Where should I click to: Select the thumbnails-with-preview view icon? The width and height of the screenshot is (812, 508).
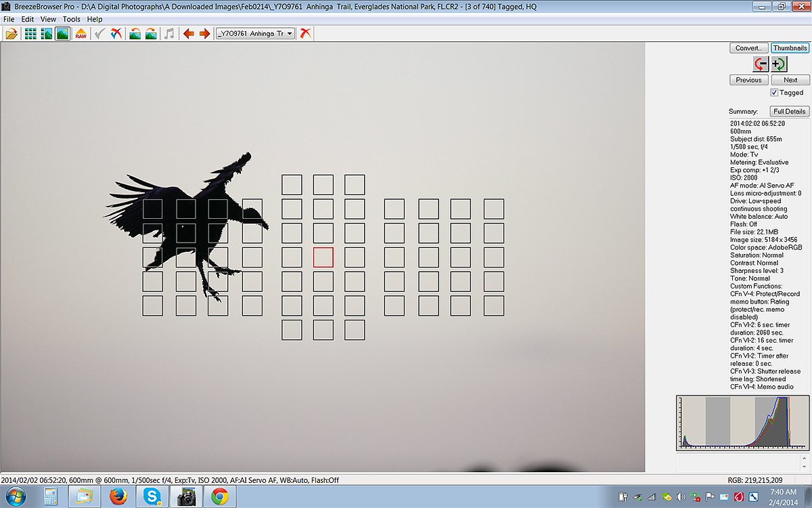[47, 33]
